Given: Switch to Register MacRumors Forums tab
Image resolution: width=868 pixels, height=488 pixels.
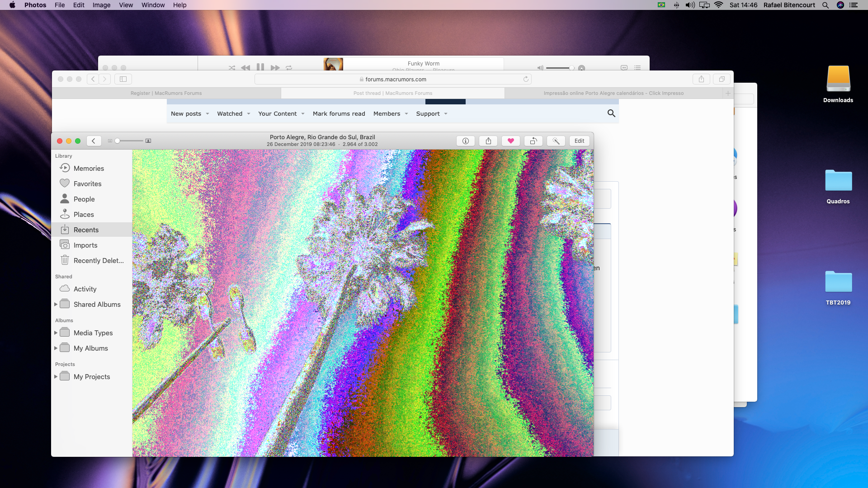Looking at the screenshot, I should click(166, 93).
